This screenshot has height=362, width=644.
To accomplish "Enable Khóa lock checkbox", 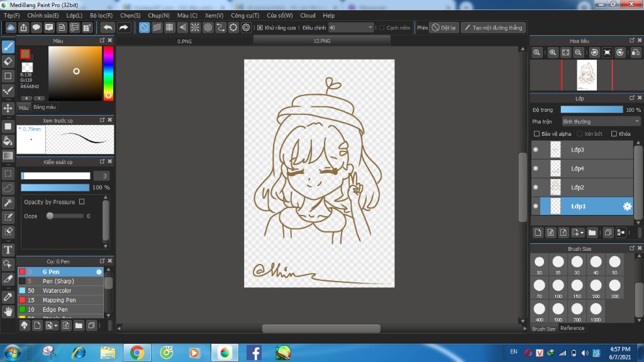I will [x=614, y=134].
